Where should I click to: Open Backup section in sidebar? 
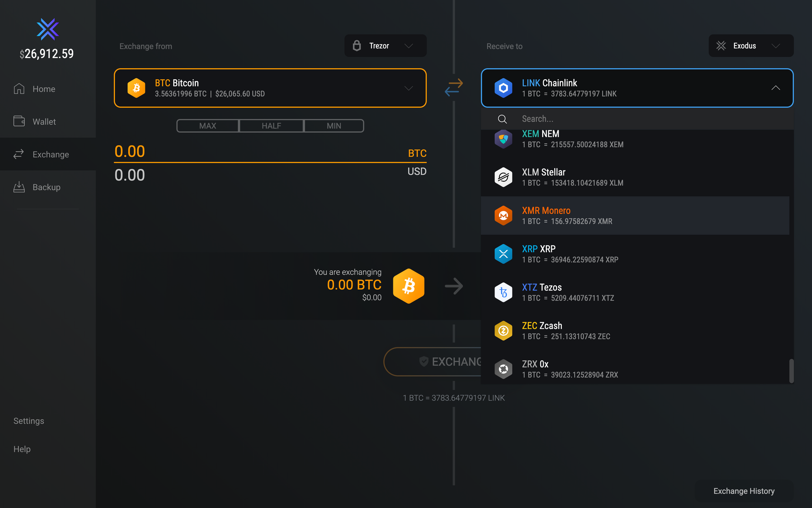click(48, 187)
